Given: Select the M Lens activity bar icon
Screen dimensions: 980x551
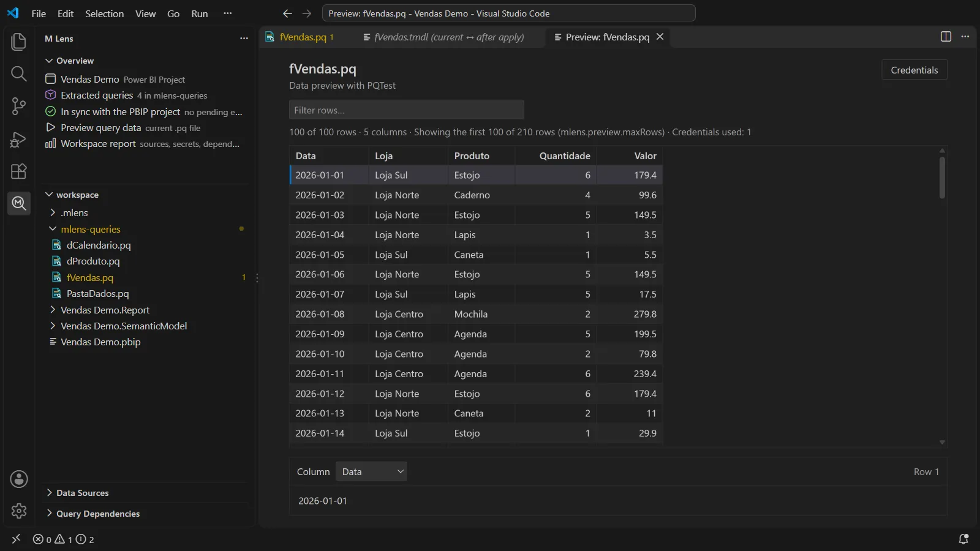Looking at the screenshot, I should (19, 203).
